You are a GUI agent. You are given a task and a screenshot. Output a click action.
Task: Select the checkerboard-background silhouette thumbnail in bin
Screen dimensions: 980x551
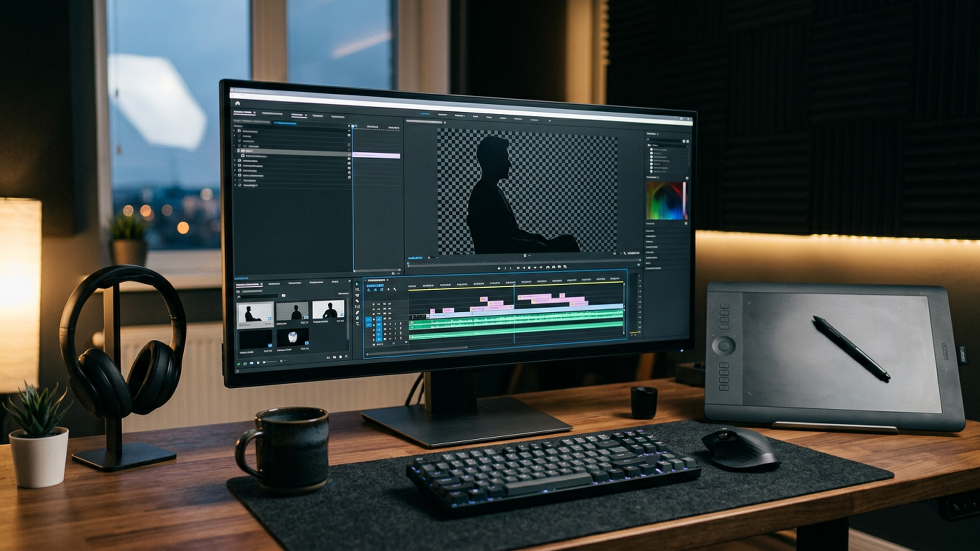[x=292, y=311]
